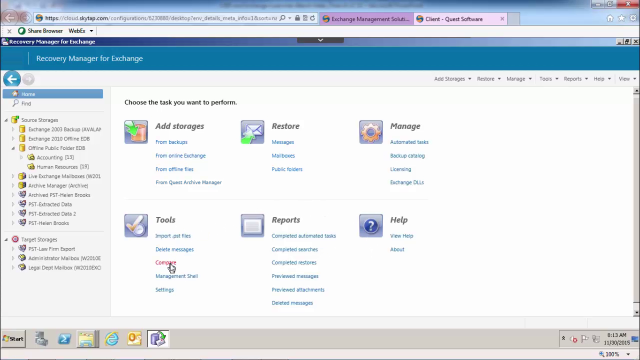
Task: Click the PST-Law Firm Export icon
Action: coord(22,249)
